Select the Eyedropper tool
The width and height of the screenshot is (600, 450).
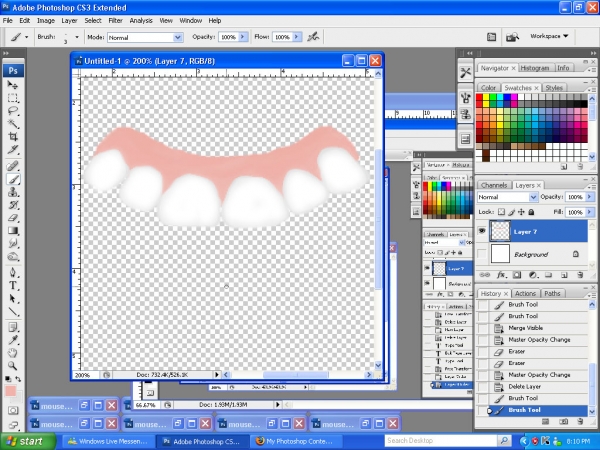[x=13, y=340]
